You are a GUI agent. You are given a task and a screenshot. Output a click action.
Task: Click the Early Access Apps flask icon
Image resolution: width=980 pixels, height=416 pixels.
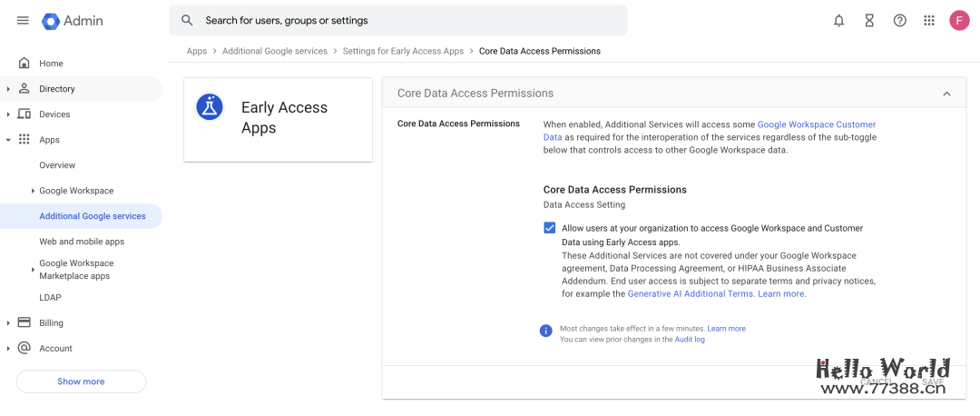[210, 107]
